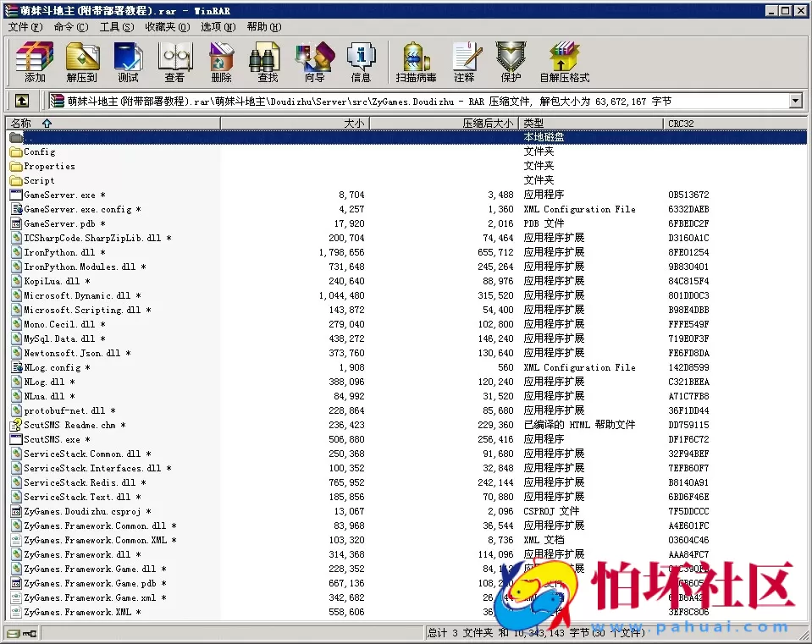The image size is (812, 644).
Task: Click the 解压到 (Extract To) icon
Action: point(82,62)
